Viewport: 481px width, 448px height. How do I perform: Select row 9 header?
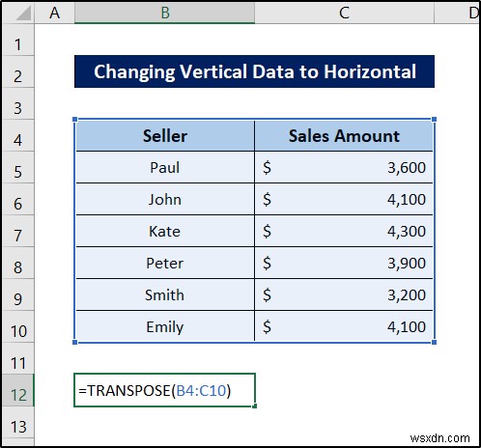18,294
